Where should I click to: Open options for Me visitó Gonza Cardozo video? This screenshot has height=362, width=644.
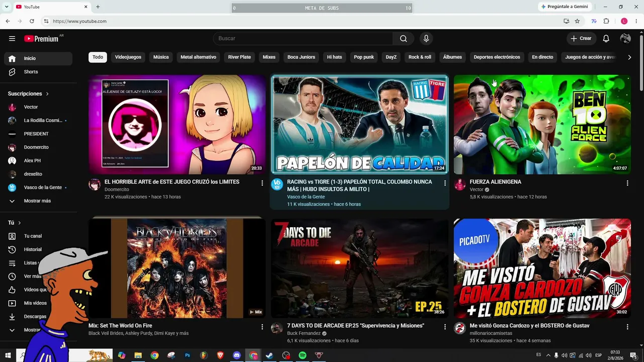627,327
